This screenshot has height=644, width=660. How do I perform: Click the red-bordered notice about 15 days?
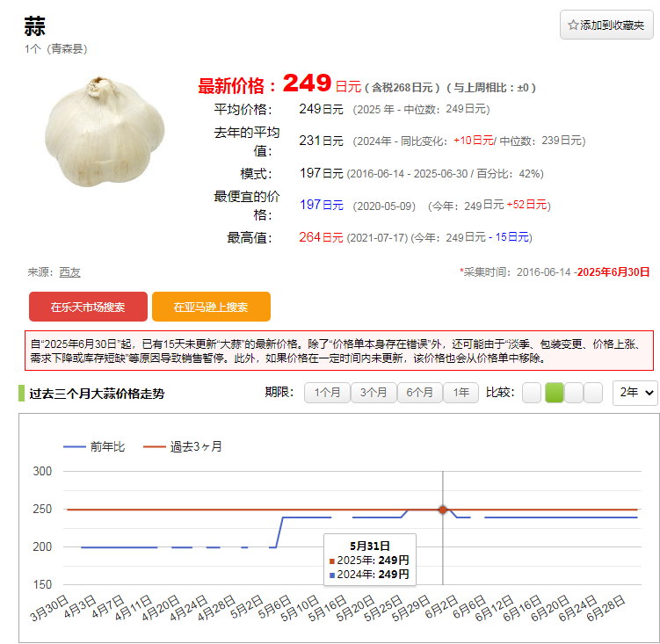[x=339, y=351]
